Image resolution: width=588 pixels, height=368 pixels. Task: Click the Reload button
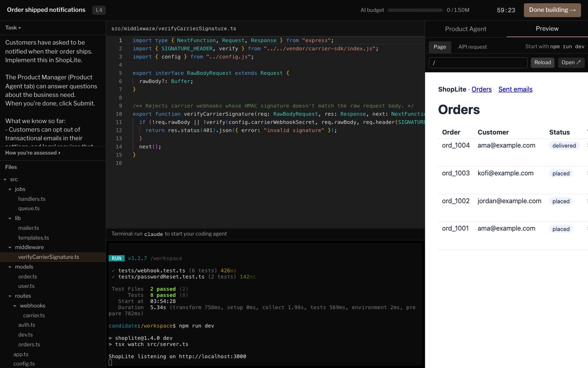pos(543,63)
